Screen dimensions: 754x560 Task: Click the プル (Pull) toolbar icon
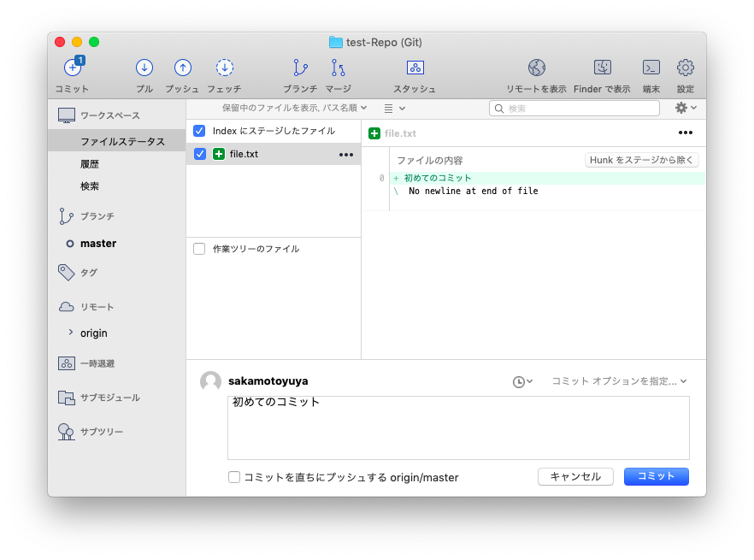(x=144, y=68)
